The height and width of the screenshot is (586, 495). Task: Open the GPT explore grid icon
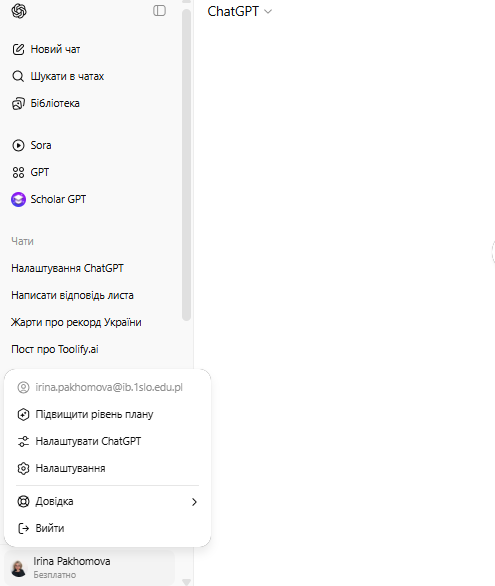click(x=18, y=172)
